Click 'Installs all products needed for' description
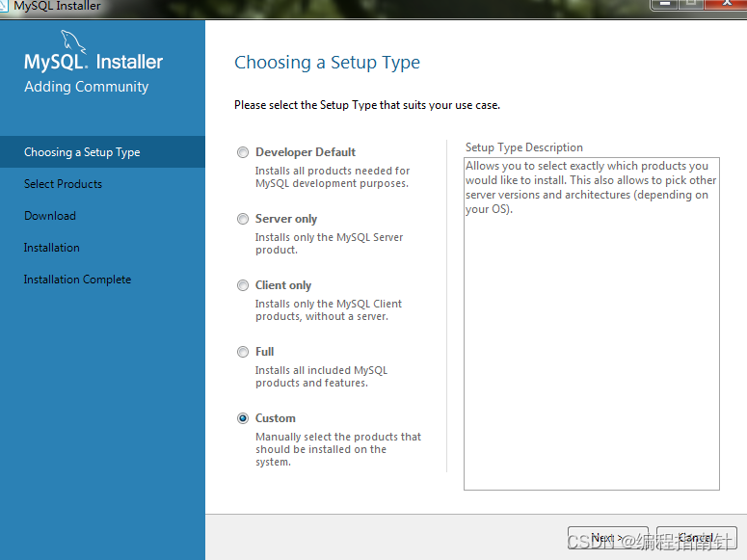Screen dimensions: 747x560 [x=333, y=176]
